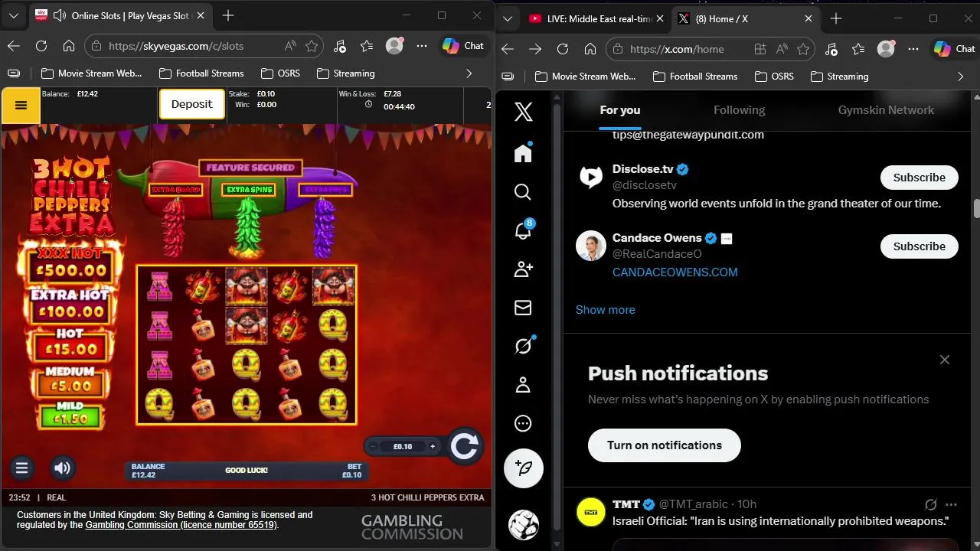This screenshot has width=980, height=551.
Task: Open Gambling Commission licence number link
Action: click(x=181, y=525)
